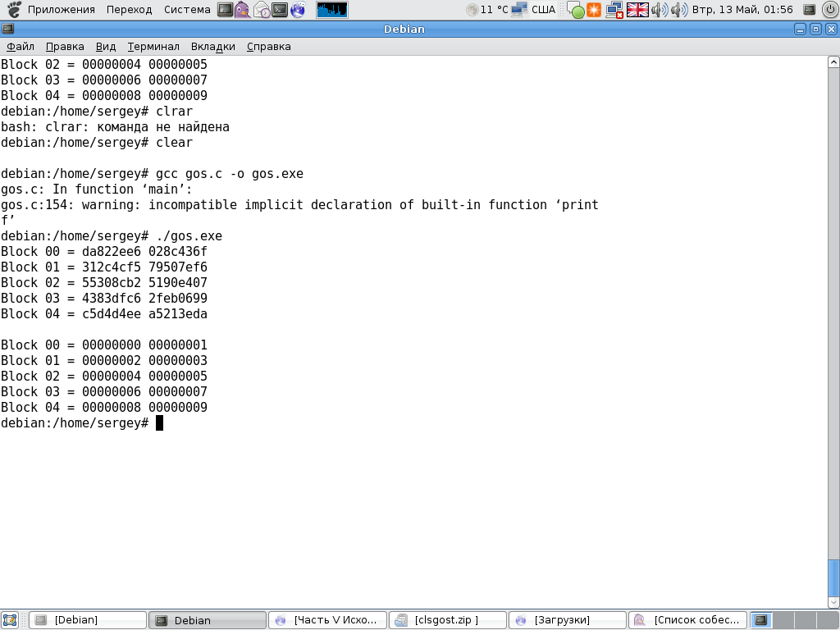
Task: Open the Терминал menu
Action: (153, 47)
